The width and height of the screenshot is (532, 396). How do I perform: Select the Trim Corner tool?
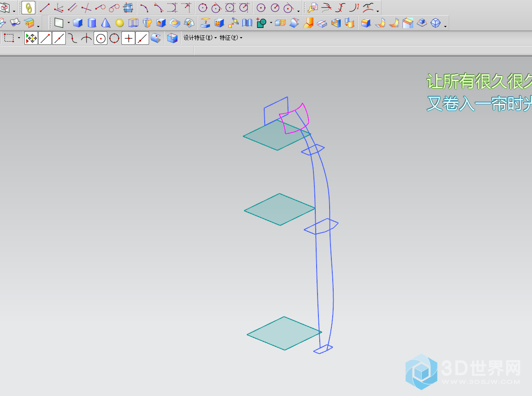pyautogui.click(x=340, y=8)
